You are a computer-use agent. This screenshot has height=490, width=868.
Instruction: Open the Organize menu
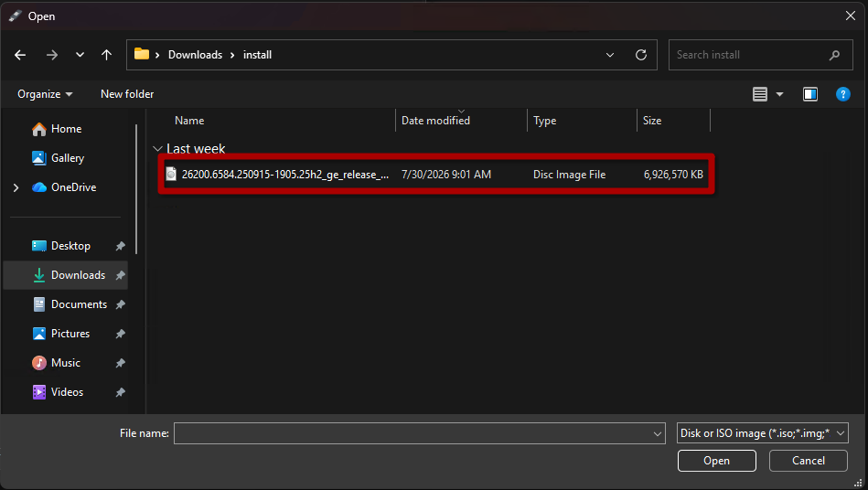pyautogui.click(x=45, y=94)
